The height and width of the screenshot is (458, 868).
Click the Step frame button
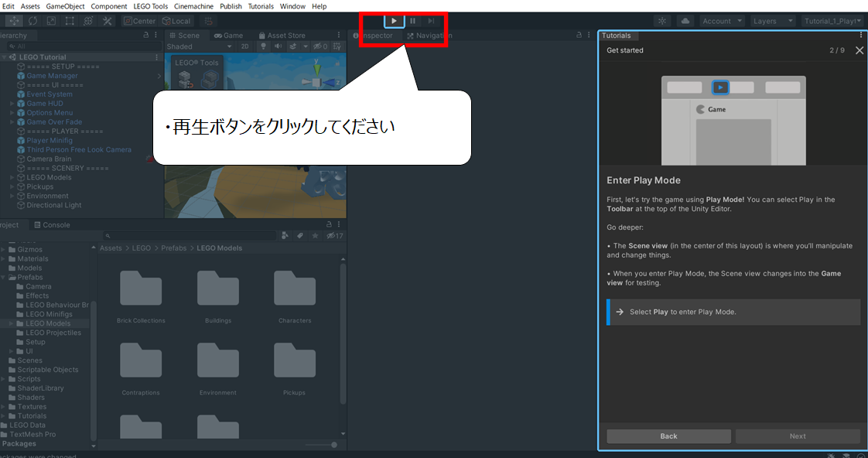tap(431, 21)
